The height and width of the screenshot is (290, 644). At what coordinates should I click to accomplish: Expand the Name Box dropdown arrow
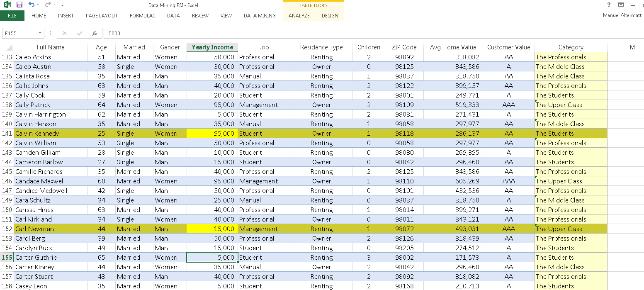[40, 33]
